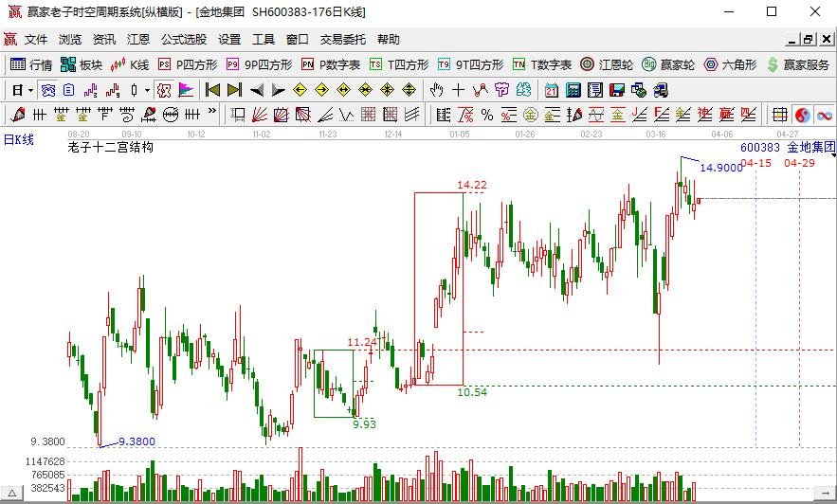837x504 pixels.
Task: Open the T四方形 time square tool
Action: tap(399, 64)
